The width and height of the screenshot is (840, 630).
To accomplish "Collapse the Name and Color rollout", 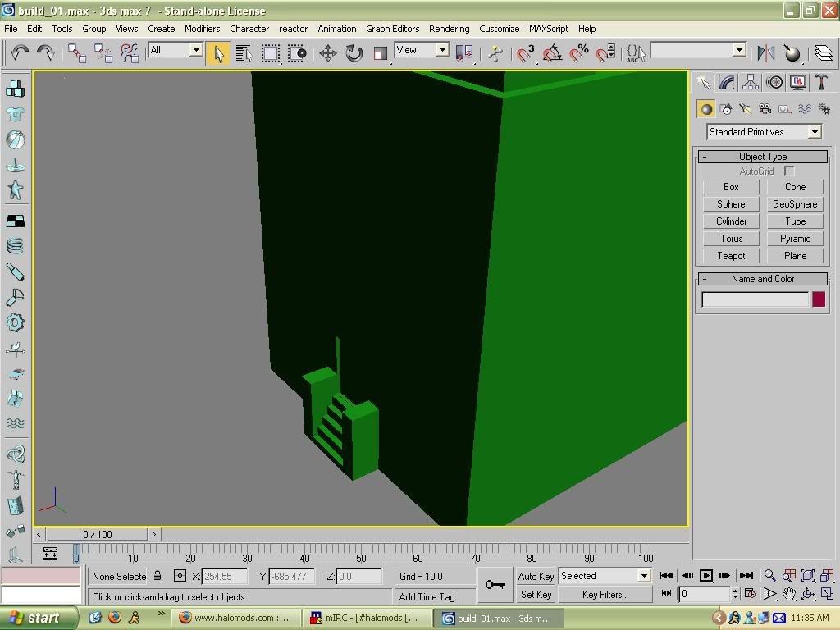I will pyautogui.click(x=762, y=279).
